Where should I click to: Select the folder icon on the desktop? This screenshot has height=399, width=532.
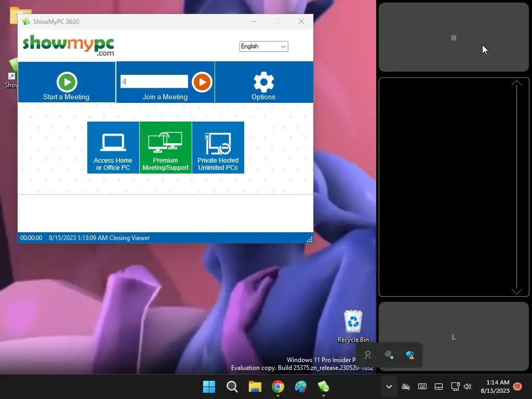[19, 16]
